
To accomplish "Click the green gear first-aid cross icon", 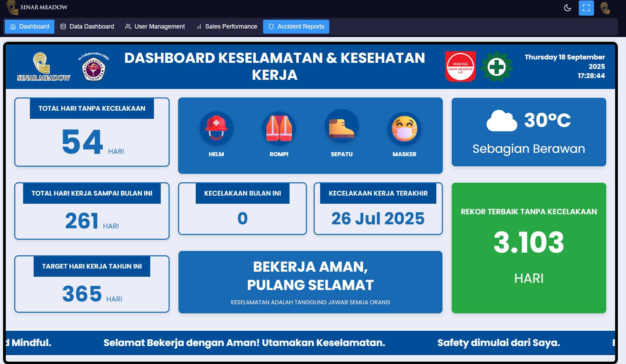I will click(497, 67).
